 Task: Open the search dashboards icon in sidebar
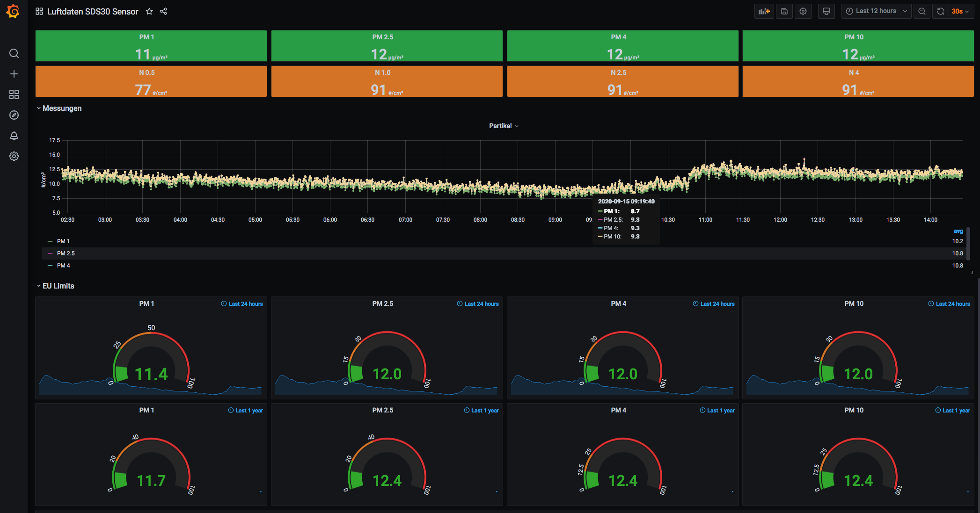click(x=14, y=53)
